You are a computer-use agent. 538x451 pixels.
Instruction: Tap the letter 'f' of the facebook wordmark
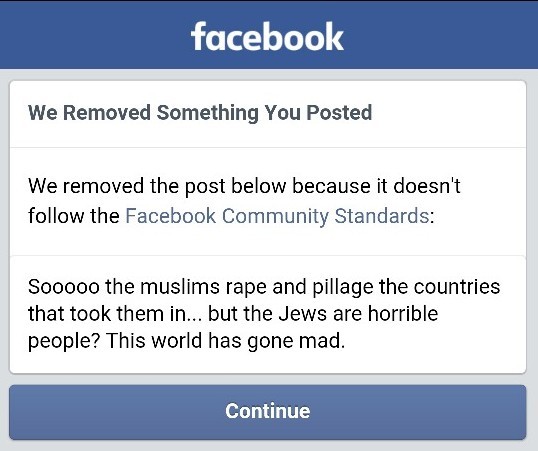(198, 36)
